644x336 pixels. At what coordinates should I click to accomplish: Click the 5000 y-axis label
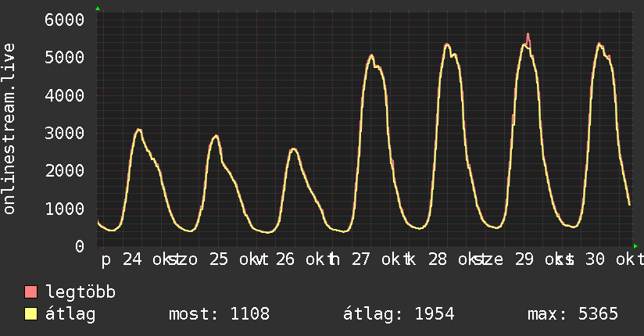coord(65,58)
